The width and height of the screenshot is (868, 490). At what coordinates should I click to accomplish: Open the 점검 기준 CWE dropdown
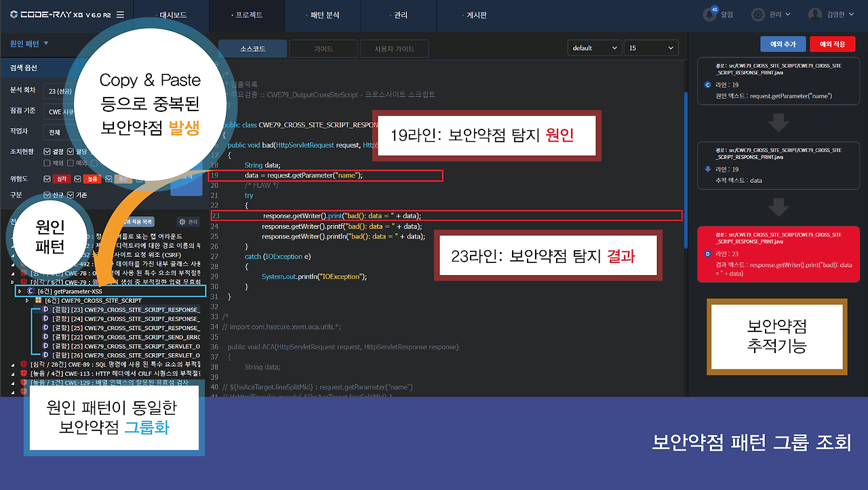coord(60,110)
